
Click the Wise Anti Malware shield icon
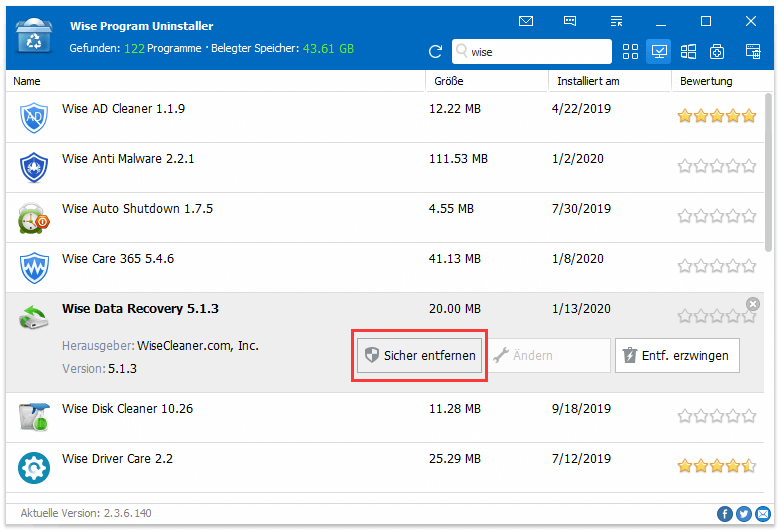click(34, 167)
